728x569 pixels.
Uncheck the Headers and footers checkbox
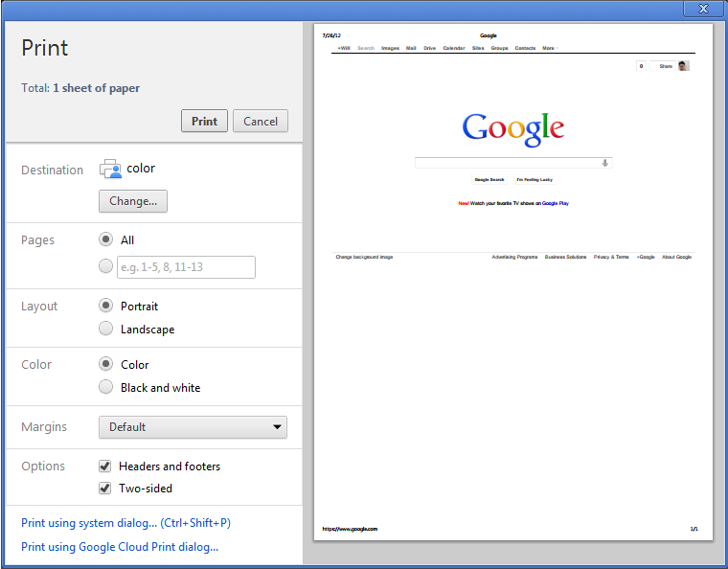click(x=105, y=467)
